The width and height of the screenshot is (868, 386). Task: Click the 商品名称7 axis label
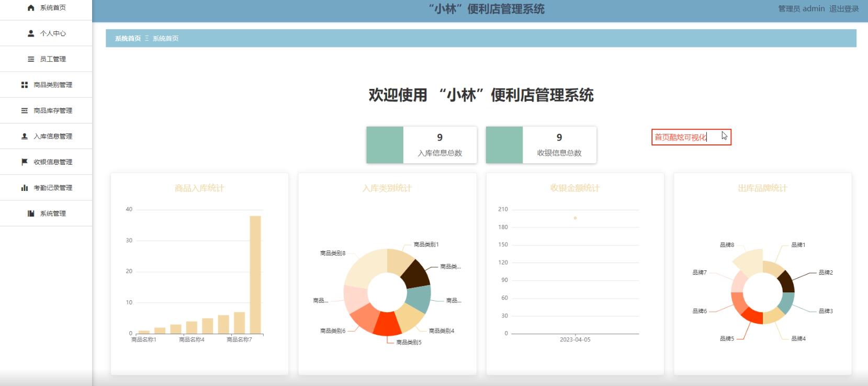(x=239, y=340)
